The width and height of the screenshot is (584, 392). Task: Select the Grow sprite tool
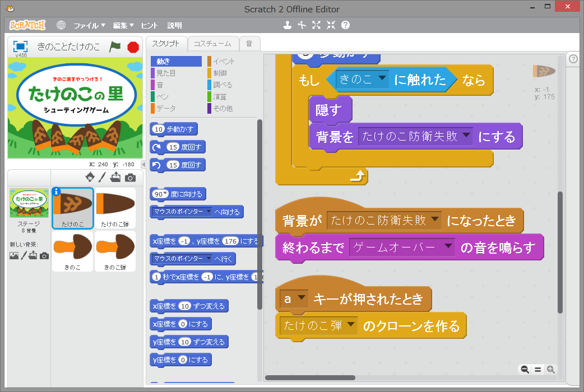[x=316, y=25]
